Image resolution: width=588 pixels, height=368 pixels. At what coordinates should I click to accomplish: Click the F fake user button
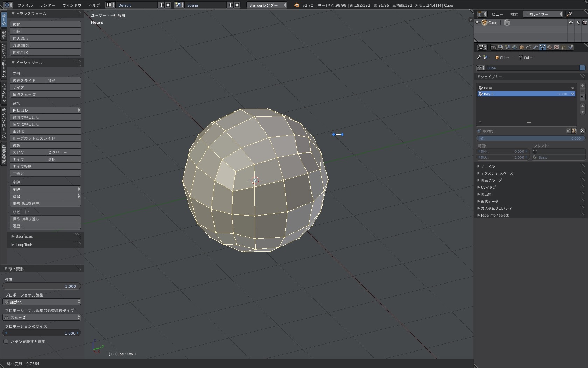582,68
